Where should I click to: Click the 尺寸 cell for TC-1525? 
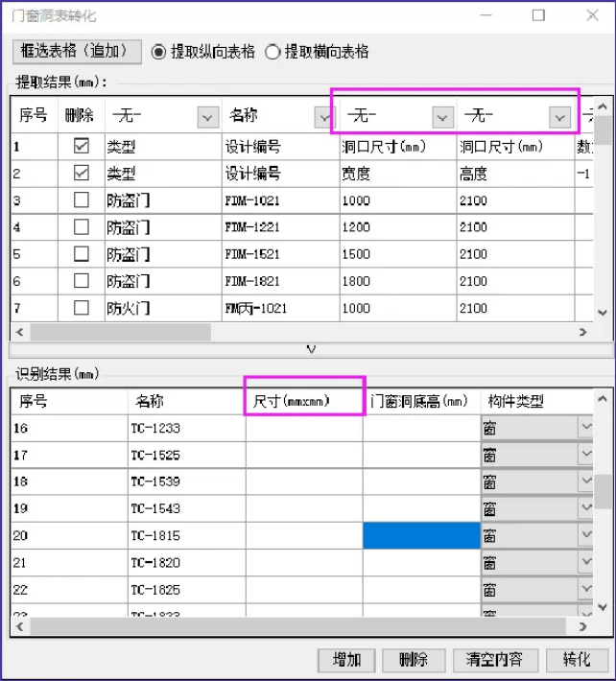click(304, 455)
